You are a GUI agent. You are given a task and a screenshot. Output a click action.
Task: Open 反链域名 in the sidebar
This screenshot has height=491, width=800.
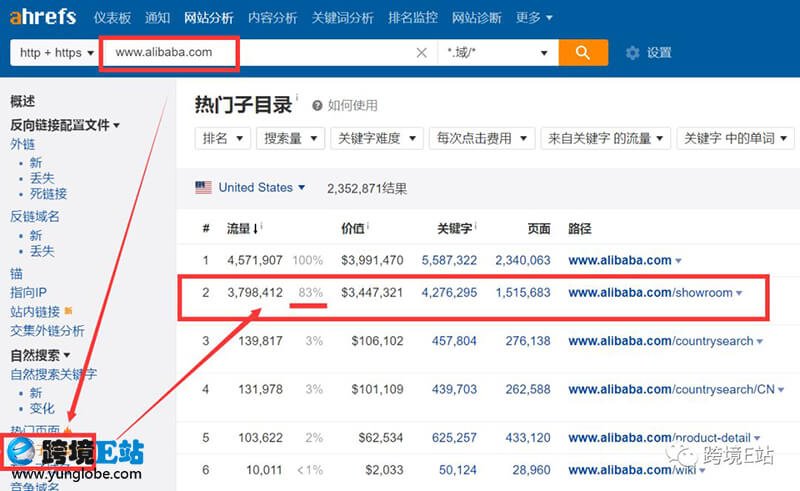click(35, 216)
